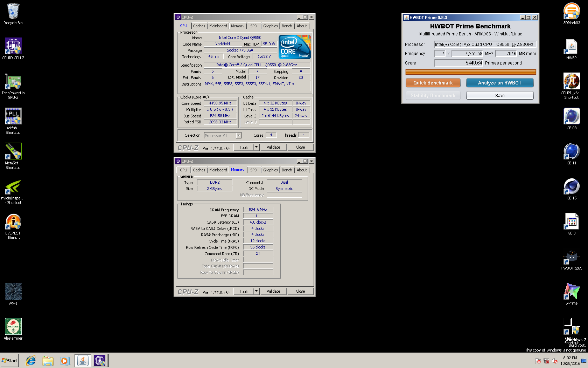Click frequency field showing 4,251.58

coord(467,54)
